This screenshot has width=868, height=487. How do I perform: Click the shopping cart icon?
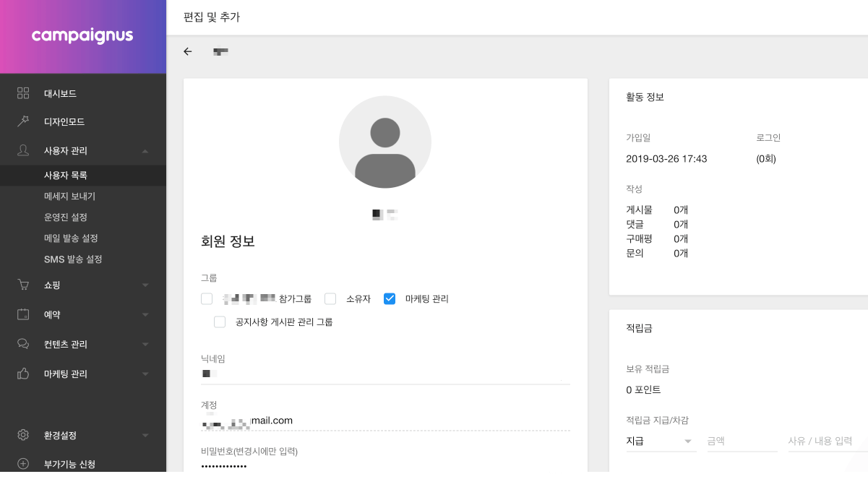pyautogui.click(x=23, y=285)
